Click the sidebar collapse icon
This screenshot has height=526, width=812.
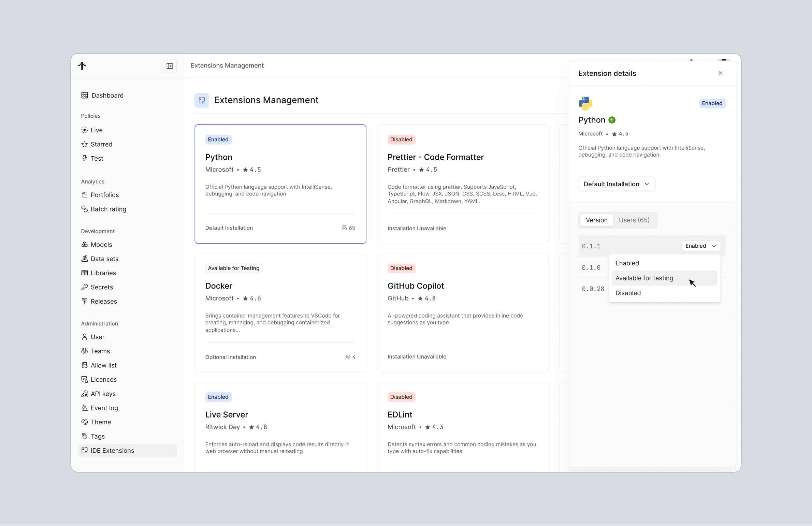coord(170,66)
